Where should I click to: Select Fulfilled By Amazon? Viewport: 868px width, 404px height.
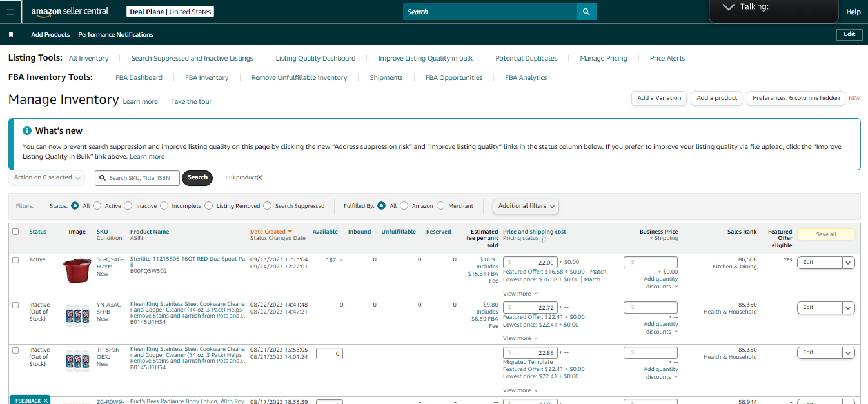coord(404,206)
